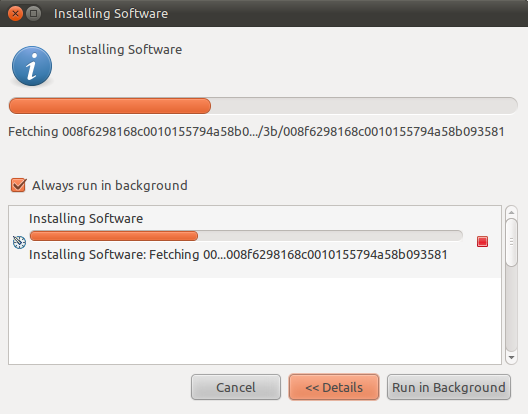This screenshot has height=414, width=528.
Task: Close the Installing Software window
Action: point(15,14)
